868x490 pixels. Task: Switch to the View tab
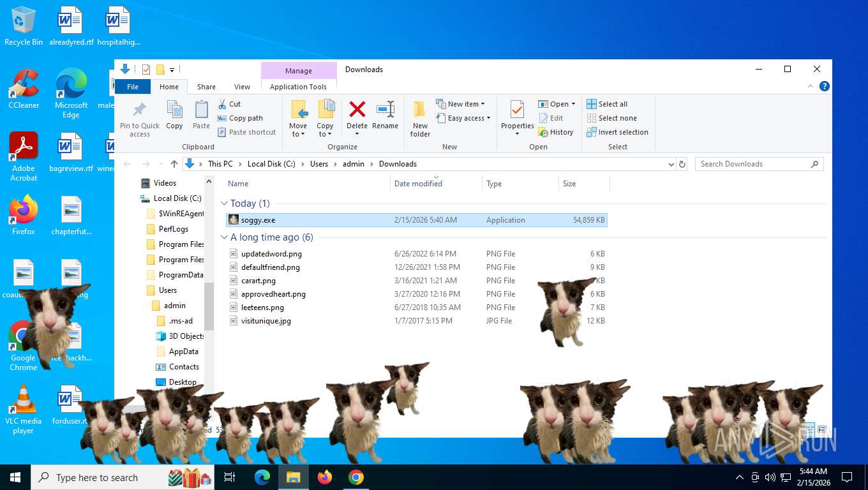click(242, 87)
